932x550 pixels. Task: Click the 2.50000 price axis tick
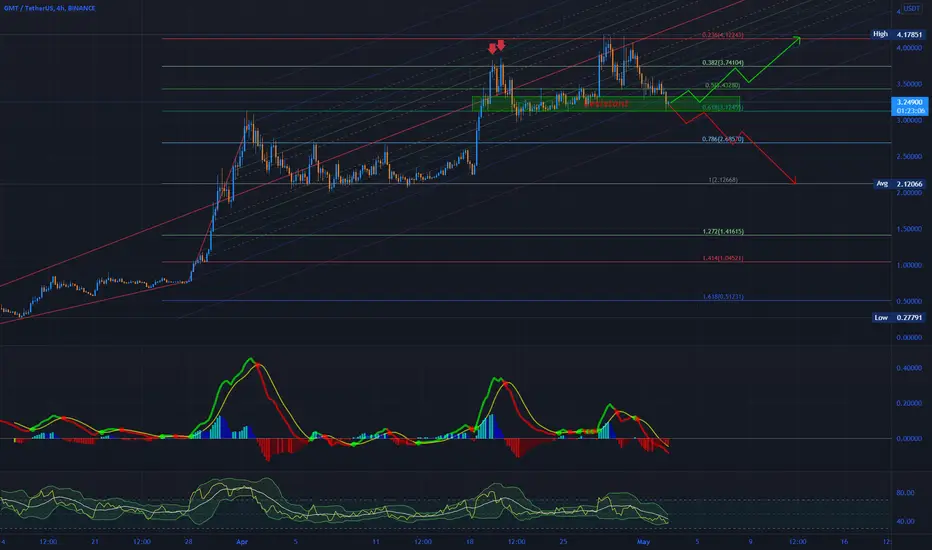click(909, 157)
